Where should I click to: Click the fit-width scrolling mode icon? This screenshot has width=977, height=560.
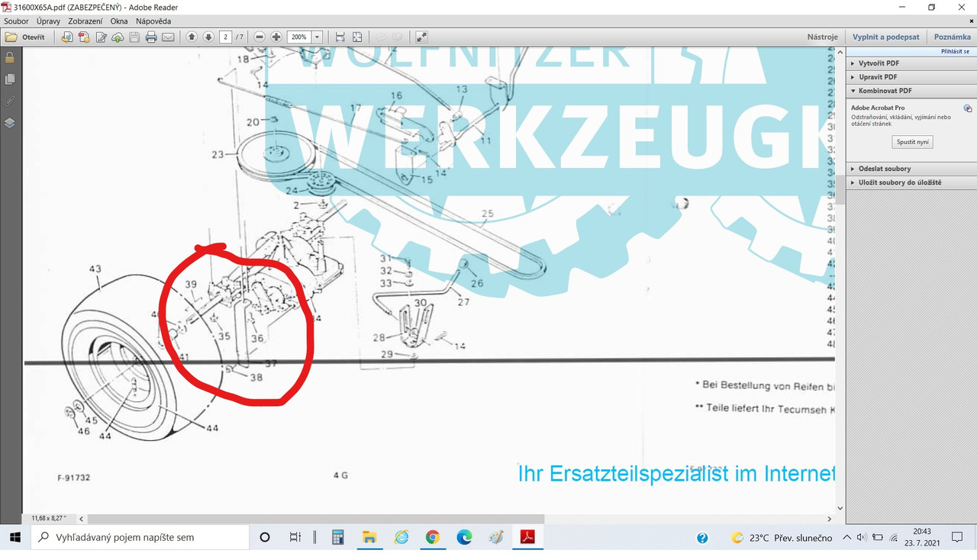[x=340, y=37]
